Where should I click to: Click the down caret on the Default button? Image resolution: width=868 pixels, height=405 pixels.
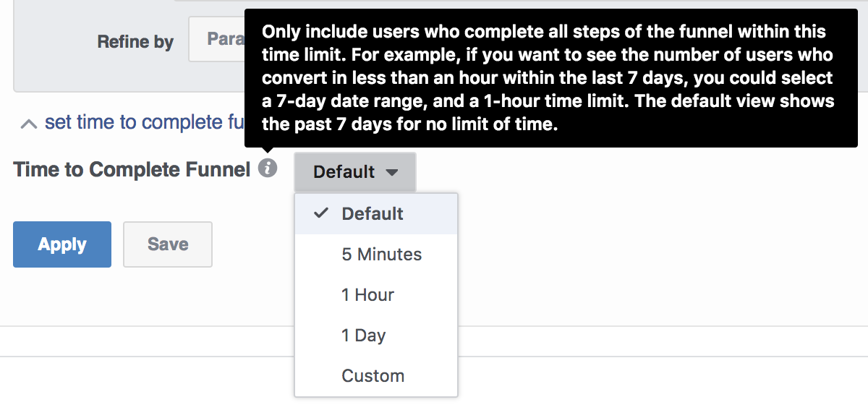[391, 173]
